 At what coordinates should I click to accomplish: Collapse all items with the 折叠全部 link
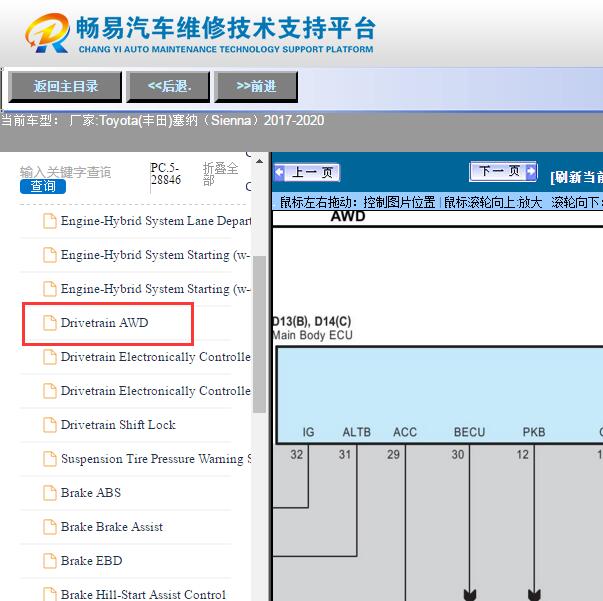[x=220, y=174]
